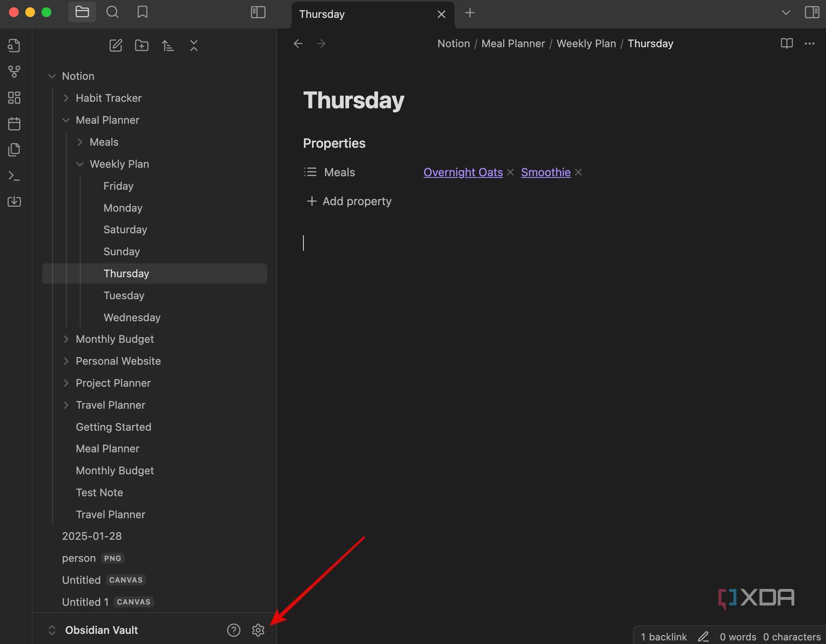Open the Overnight Oats link

point(463,172)
